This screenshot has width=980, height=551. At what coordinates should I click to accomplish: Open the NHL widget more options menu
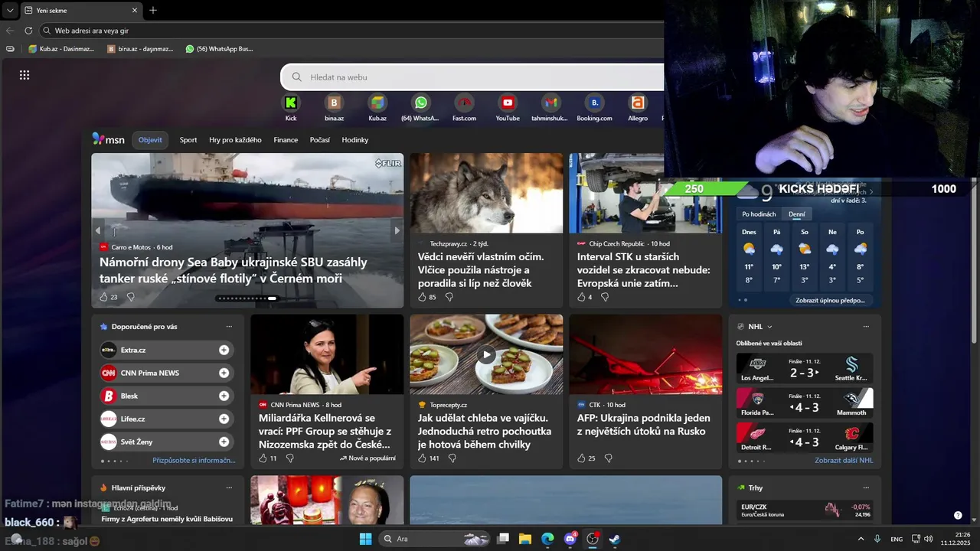click(x=866, y=327)
